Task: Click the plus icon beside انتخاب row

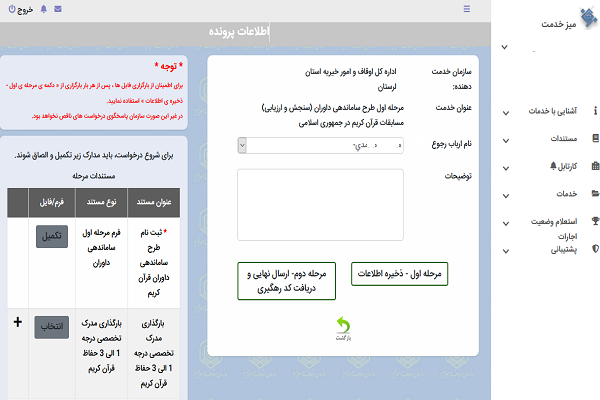Action: click(17, 322)
